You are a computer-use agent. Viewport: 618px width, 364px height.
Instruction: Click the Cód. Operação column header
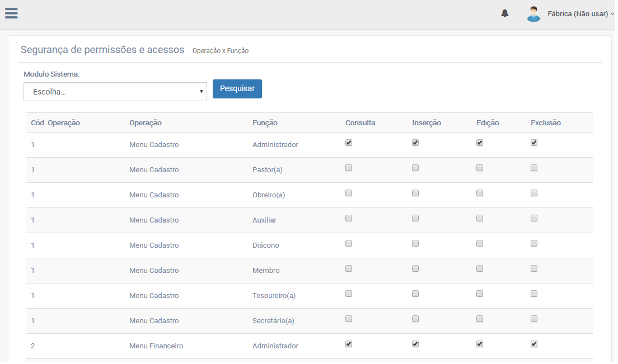[55, 123]
